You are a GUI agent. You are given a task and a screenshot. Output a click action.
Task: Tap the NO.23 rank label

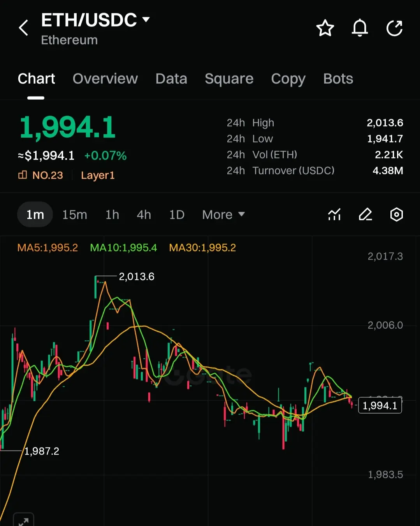tap(47, 175)
